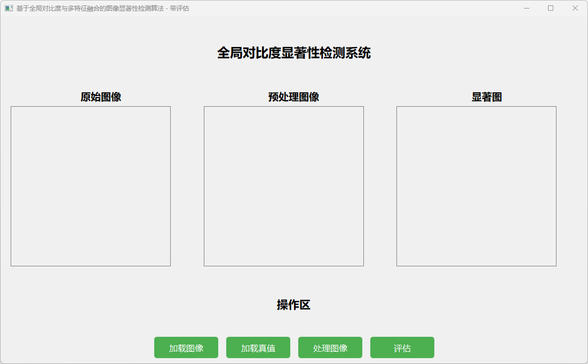Maximize the application window
Screen dimensions: 588x364
(x=551, y=9)
